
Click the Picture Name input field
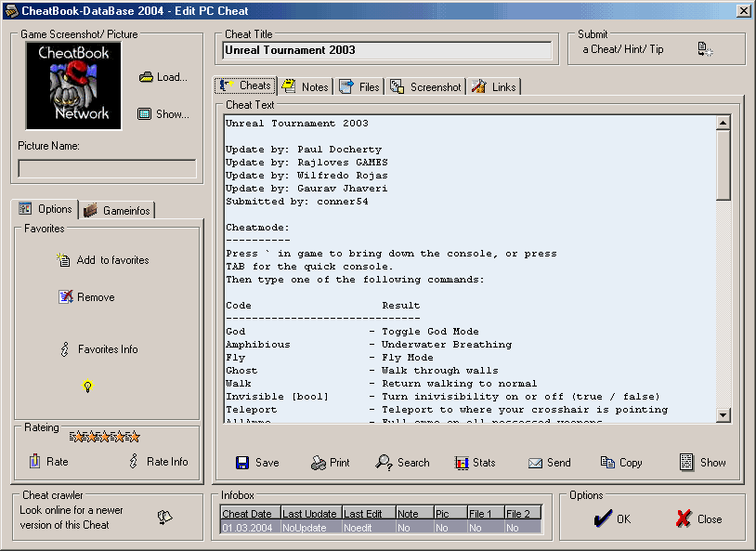point(107,168)
